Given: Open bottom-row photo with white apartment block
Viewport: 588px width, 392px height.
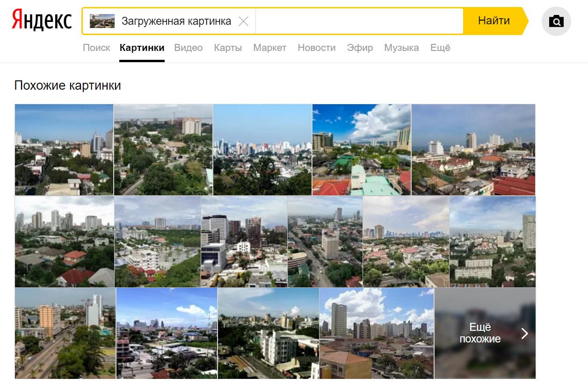Looking at the screenshot, I should click(x=268, y=333).
